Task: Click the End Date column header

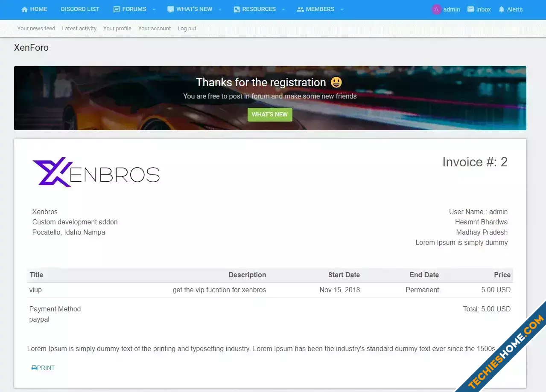Action: point(424,275)
